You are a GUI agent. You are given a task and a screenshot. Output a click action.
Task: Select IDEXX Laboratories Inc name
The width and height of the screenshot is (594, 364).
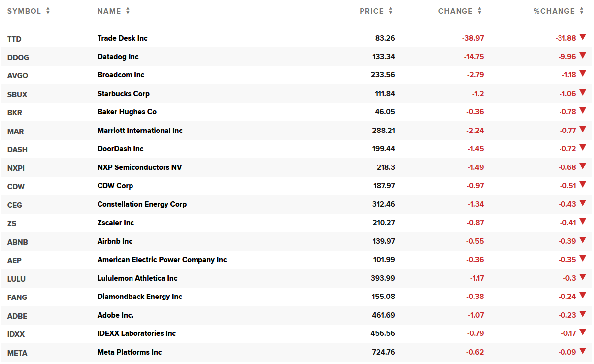point(136,333)
